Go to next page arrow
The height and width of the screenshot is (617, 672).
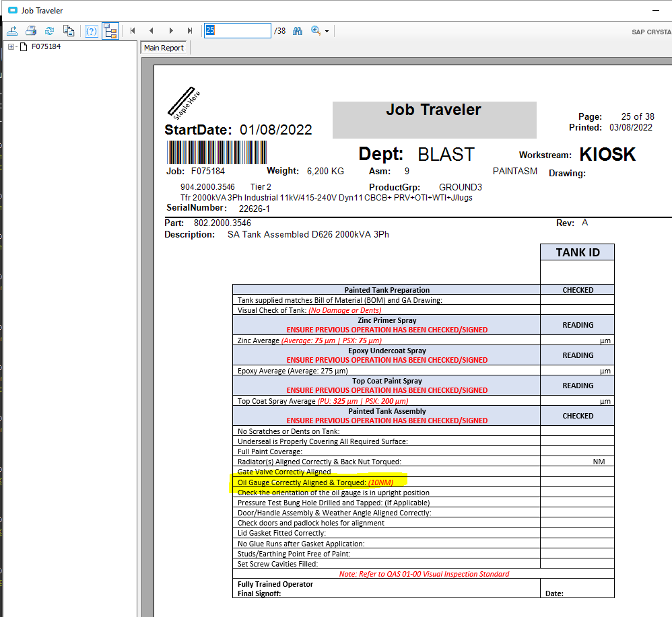tap(171, 31)
